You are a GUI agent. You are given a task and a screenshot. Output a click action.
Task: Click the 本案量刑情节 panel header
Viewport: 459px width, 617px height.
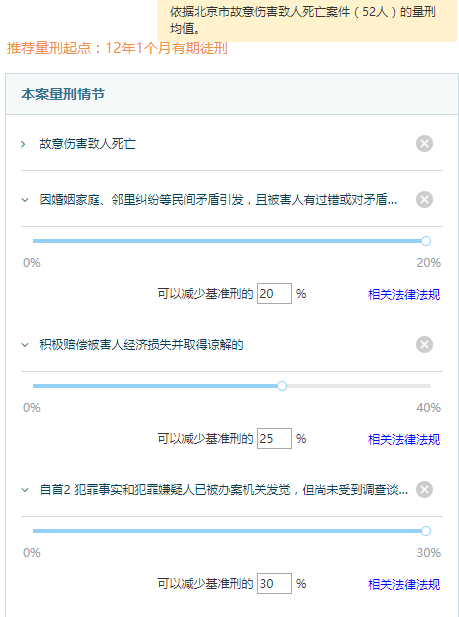232,94
